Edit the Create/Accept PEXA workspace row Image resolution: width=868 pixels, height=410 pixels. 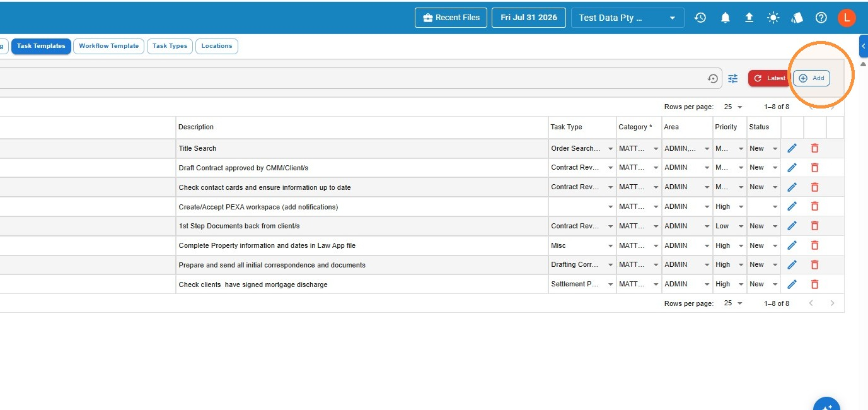(x=792, y=206)
